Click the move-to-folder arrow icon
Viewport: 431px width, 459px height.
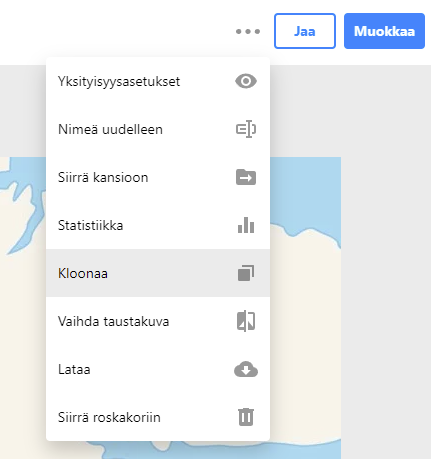246,177
